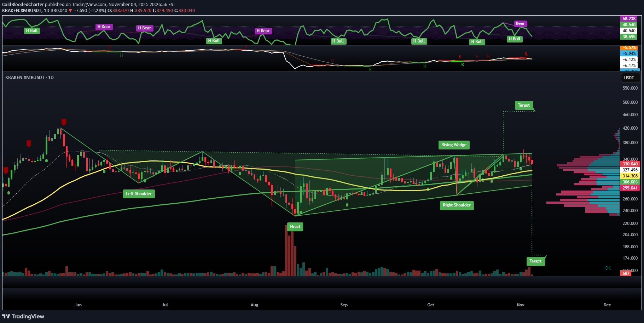Select the Right Shoulder pattern label
The image size is (644, 323).
457,205
